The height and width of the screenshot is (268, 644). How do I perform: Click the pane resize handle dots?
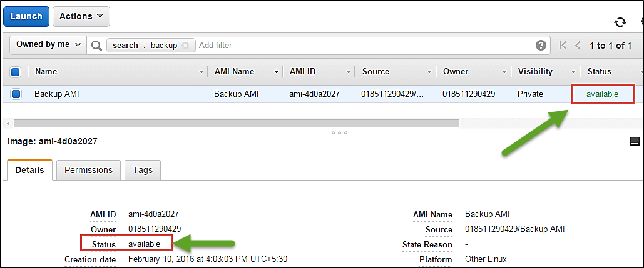coord(338,132)
